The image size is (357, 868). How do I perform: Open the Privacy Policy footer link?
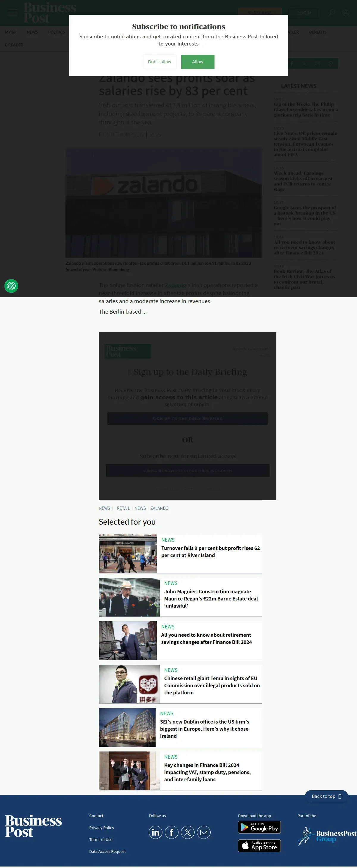coord(101,828)
